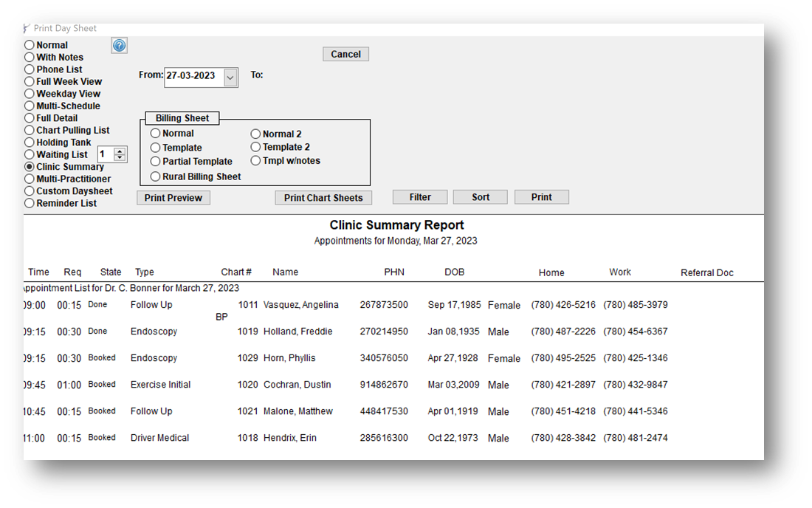Click chart number 1029
This screenshot has height=508, width=812.
pyautogui.click(x=247, y=358)
